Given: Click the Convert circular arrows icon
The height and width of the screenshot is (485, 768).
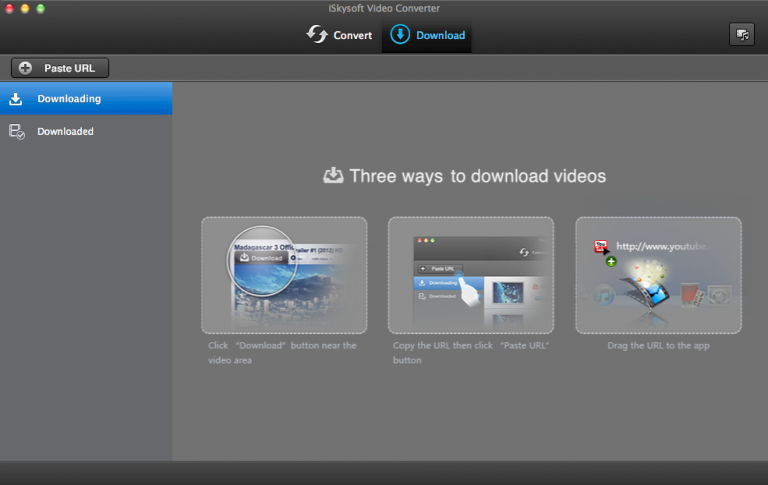Looking at the screenshot, I should click(317, 35).
